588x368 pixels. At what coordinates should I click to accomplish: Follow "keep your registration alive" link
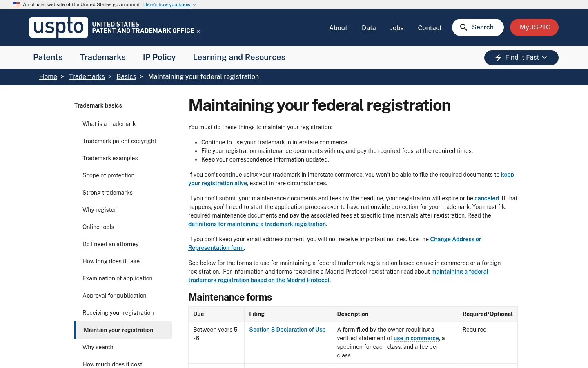pyautogui.click(x=218, y=183)
